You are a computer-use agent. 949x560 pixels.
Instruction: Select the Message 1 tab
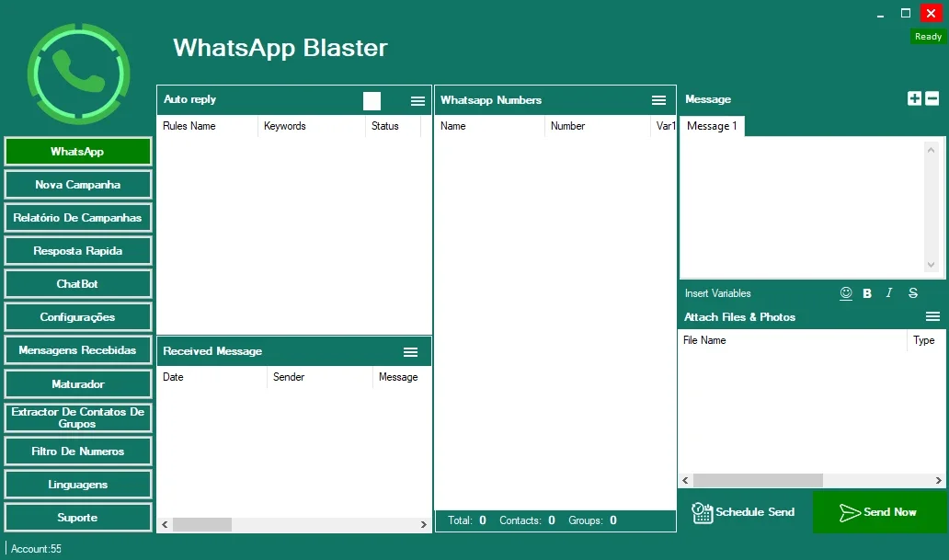pos(712,126)
